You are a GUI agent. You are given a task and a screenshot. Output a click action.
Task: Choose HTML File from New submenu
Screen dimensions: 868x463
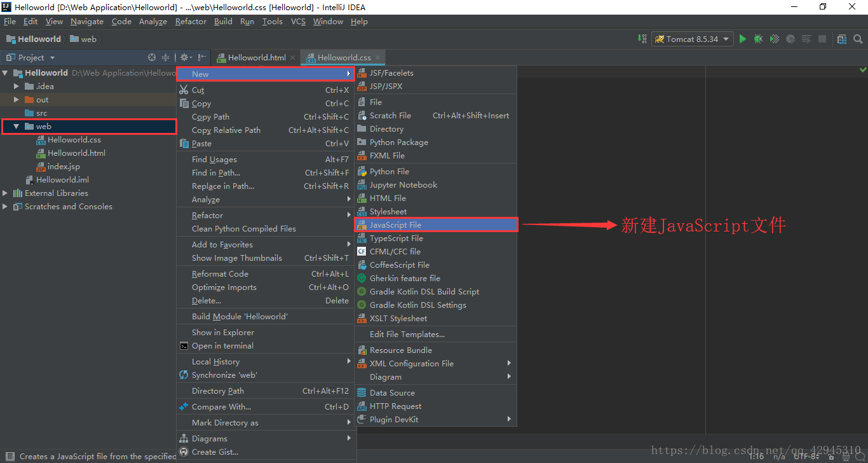click(x=435, y=198)
